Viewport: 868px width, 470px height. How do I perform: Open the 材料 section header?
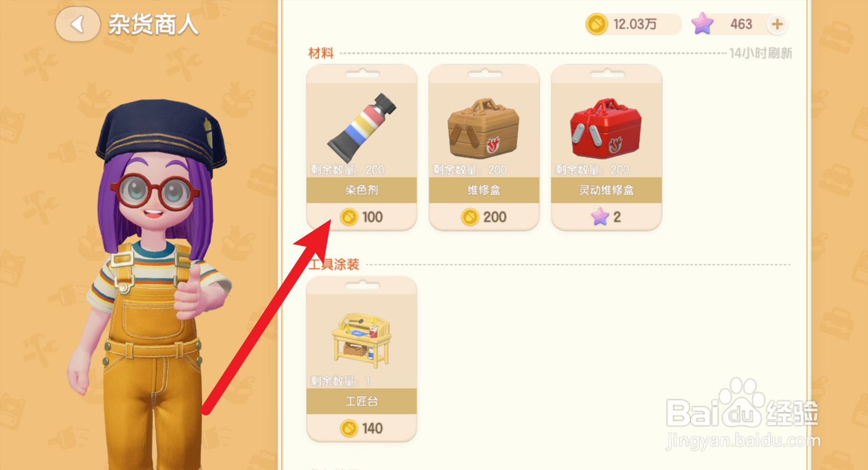[321, 53]
